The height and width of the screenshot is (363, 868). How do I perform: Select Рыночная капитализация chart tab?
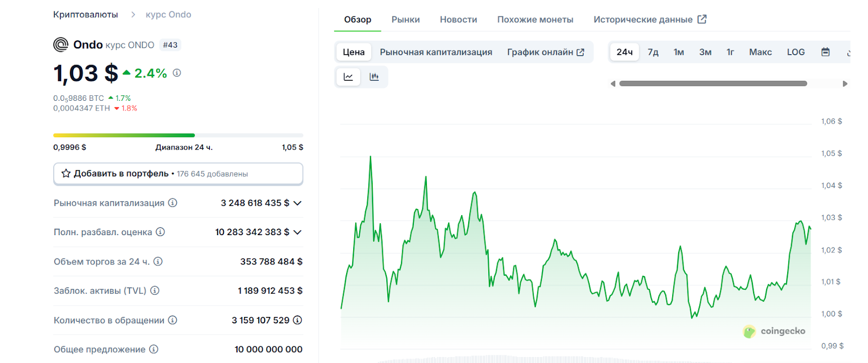436,52
